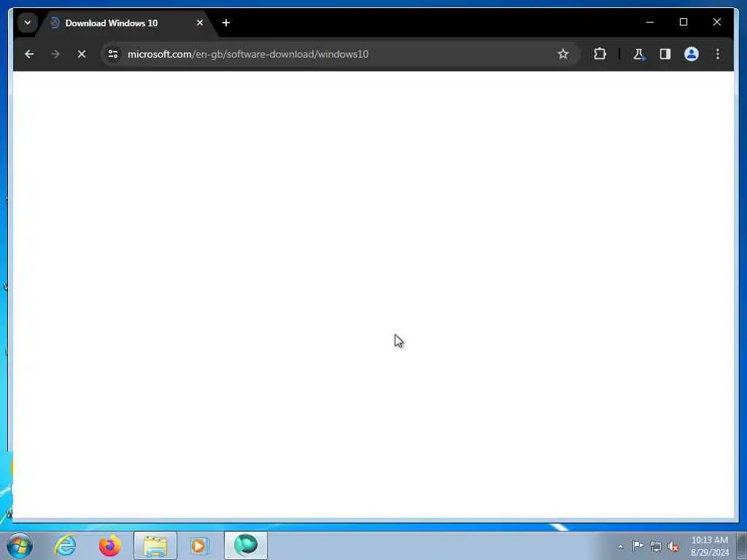Click the Show desktop strip
This screenshot has width=747, height=560.
pyautogui.click(x=741, y=545)
